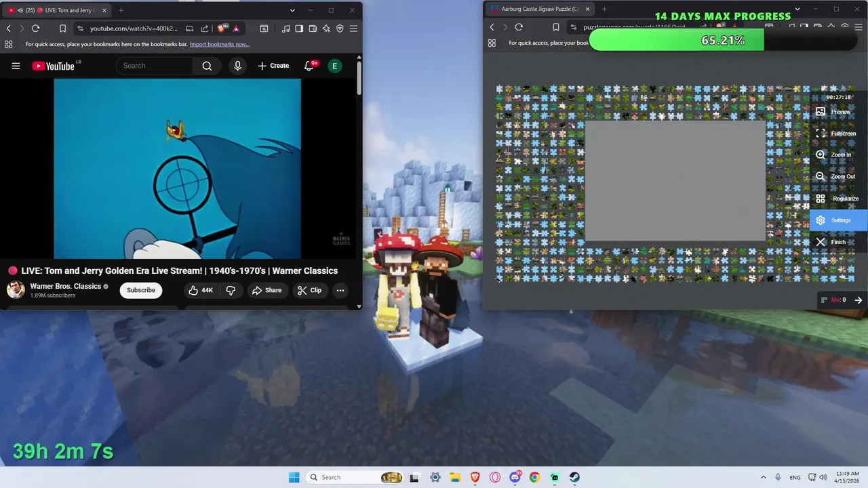Click the Clip button under the video
868x488 pixels.
(x=309, y=290)
